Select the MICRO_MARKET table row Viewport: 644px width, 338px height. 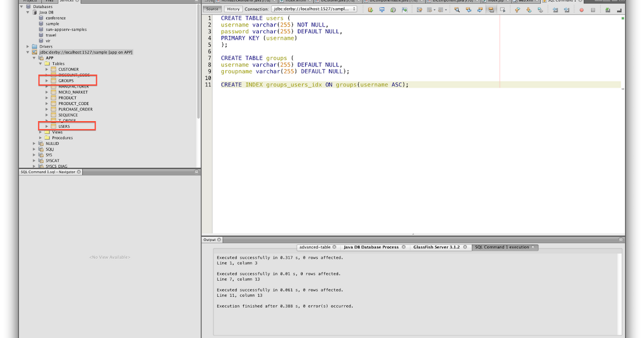click(x=73, y=92)
